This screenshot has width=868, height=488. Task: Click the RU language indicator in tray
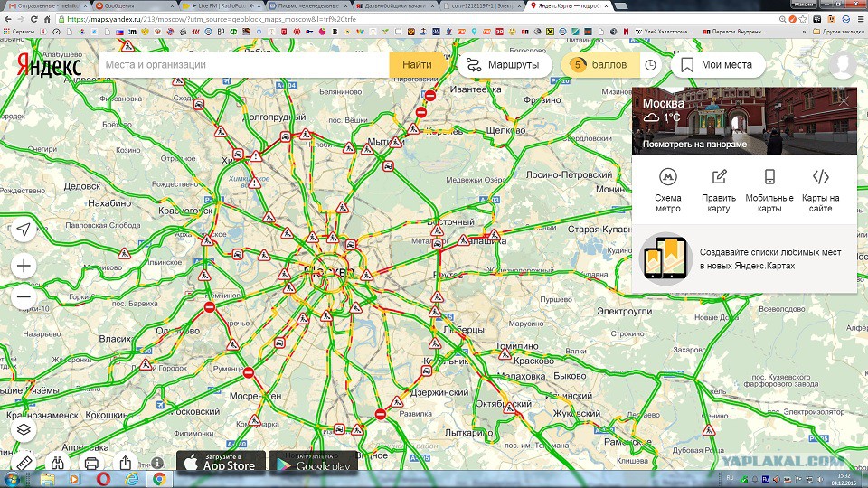[731, 479]
